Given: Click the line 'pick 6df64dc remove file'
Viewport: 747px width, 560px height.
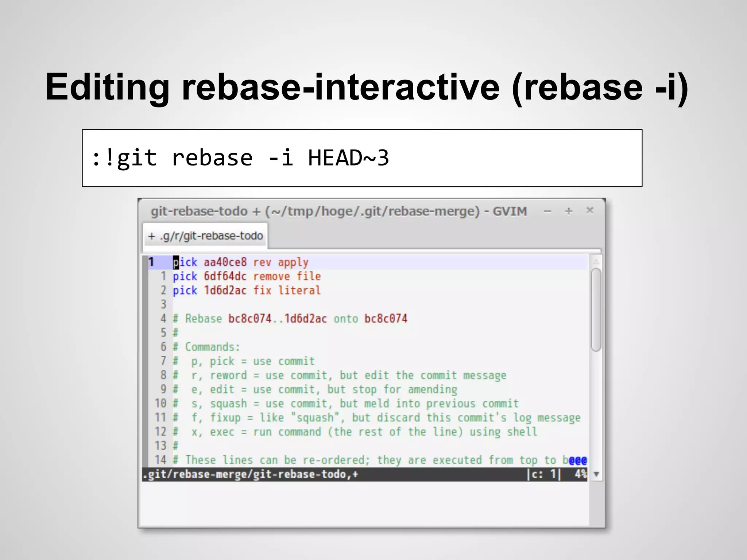Looking at the screenshot, I should coord(247,276).
